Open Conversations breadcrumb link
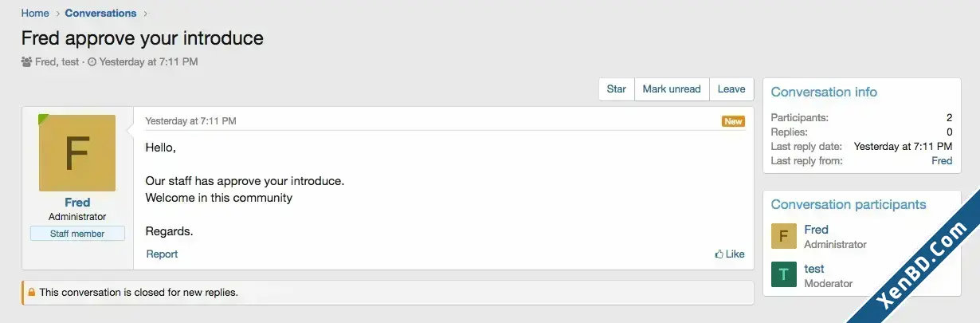The width and height of the screenshot is (980, 323). coord(100,13)
